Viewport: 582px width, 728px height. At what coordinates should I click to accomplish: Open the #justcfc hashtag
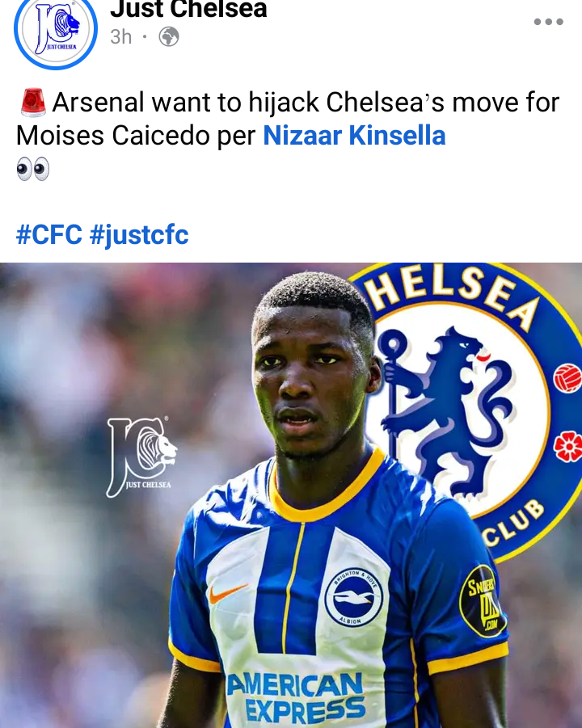[x=139, y=234]
